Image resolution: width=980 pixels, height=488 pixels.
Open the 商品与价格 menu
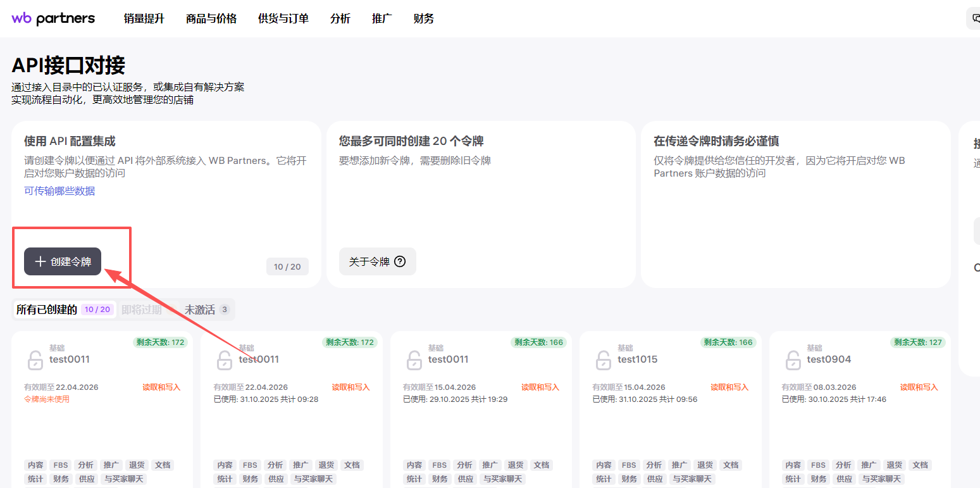click(x=211, y=18)
